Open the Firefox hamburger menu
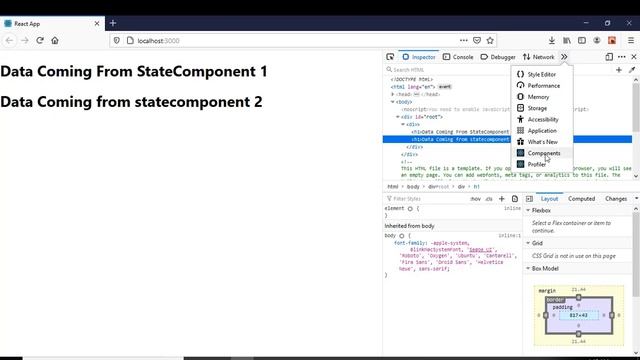 pyautogui.click(x=631, y=40)
